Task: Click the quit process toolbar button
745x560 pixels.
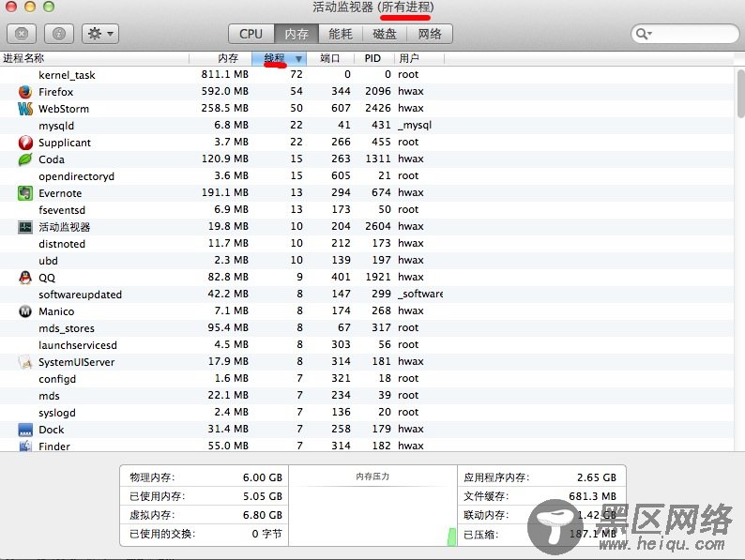Action: click(x=22, y=34)
